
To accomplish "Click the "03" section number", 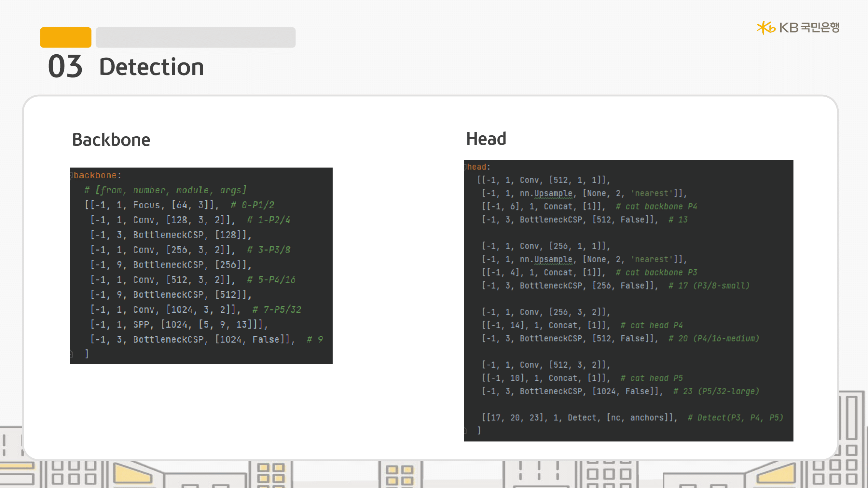I will (x=65, y=66).
